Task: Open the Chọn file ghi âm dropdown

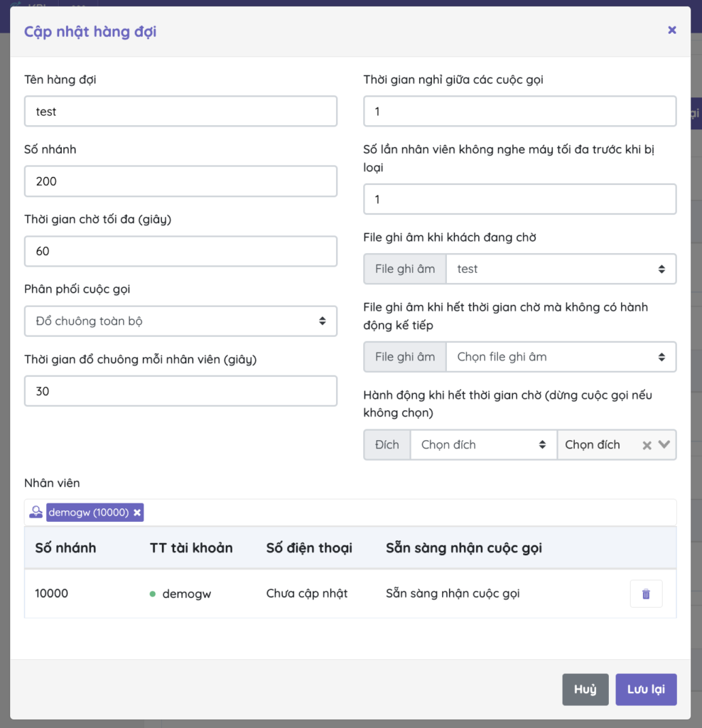Action: point(561,357)
